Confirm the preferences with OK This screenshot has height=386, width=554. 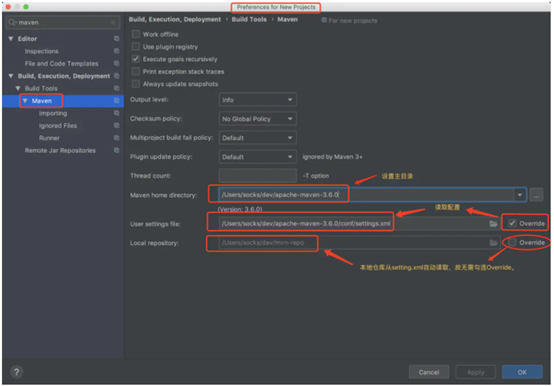click(x=522, y=372)
